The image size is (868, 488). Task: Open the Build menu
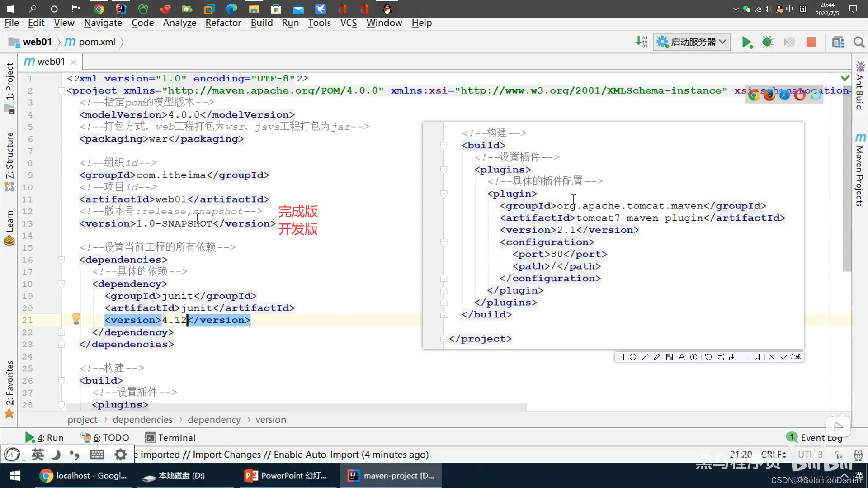tap(262, 23)
